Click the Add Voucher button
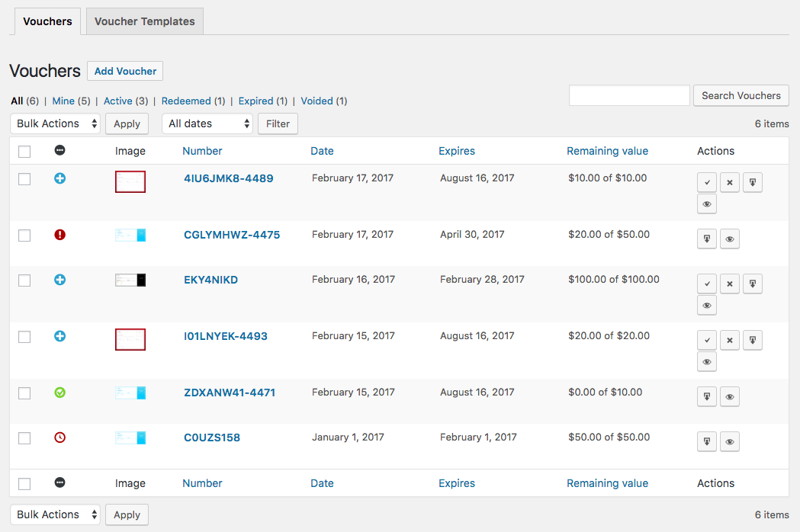The width and height of the screenshot is (800, 532). tap(125, 71)
